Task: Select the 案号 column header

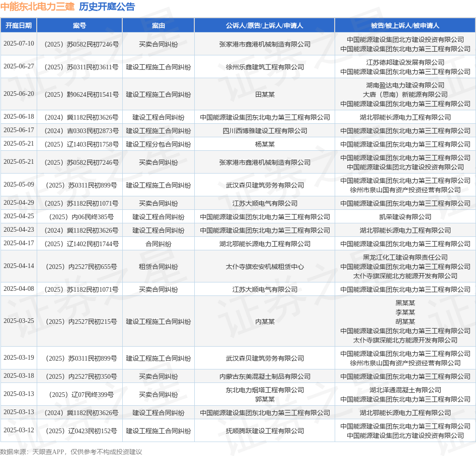Action: click(79, 26)
